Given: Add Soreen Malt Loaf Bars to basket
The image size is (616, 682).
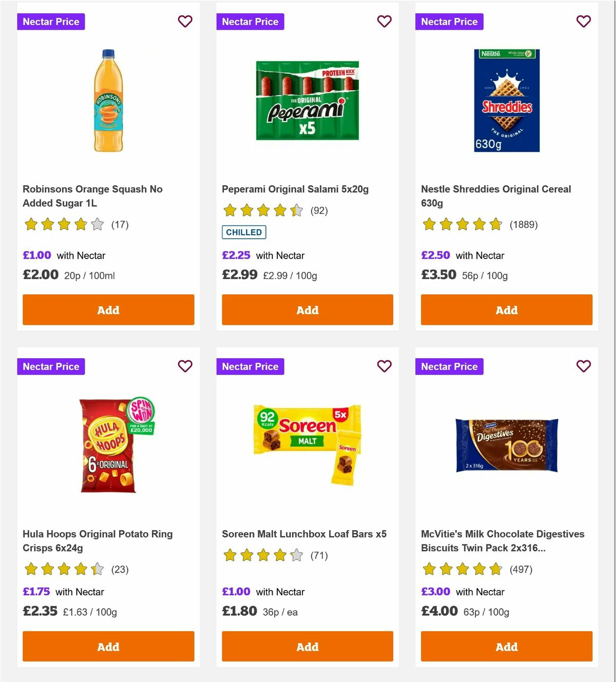Looking at the screenshot, I should point(307,647).
